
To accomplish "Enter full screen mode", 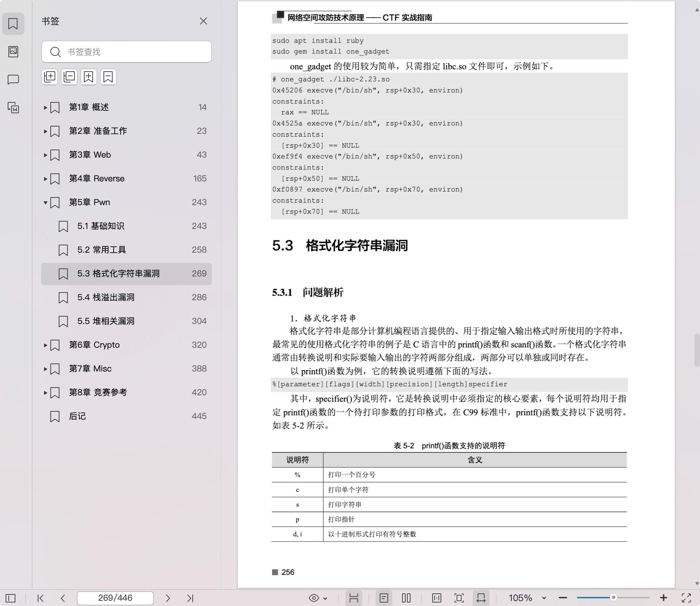I will point(686,598).
